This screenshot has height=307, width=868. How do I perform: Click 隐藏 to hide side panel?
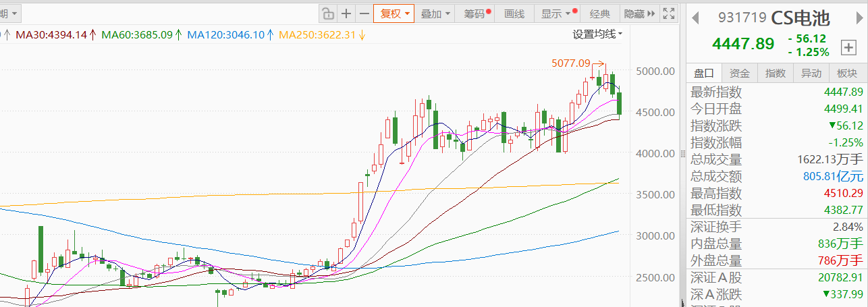coord(639,13)
